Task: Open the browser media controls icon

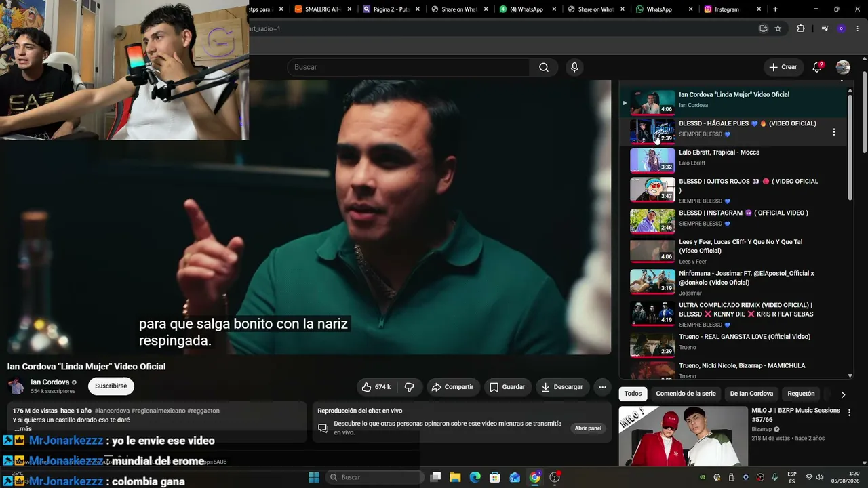Action: point(825,28)
